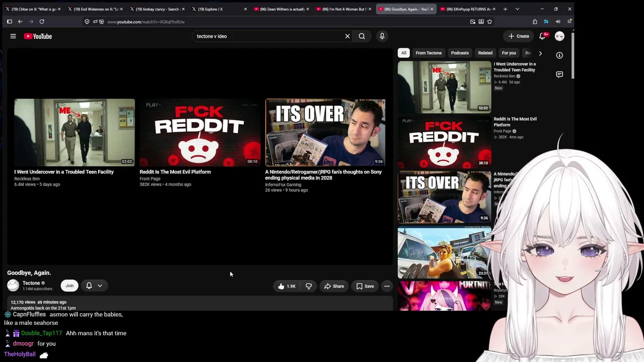The height and width of the screenshot is (362, 644).
Task: Switch to the 'End Wokeness on X' tab
Action: (x=96, y=9)
